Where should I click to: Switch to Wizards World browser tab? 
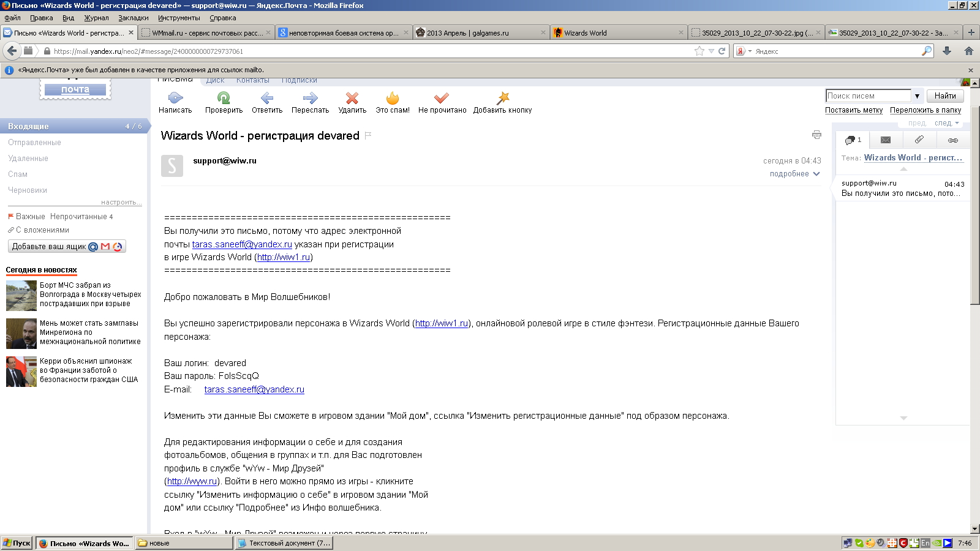click(617, 33)
